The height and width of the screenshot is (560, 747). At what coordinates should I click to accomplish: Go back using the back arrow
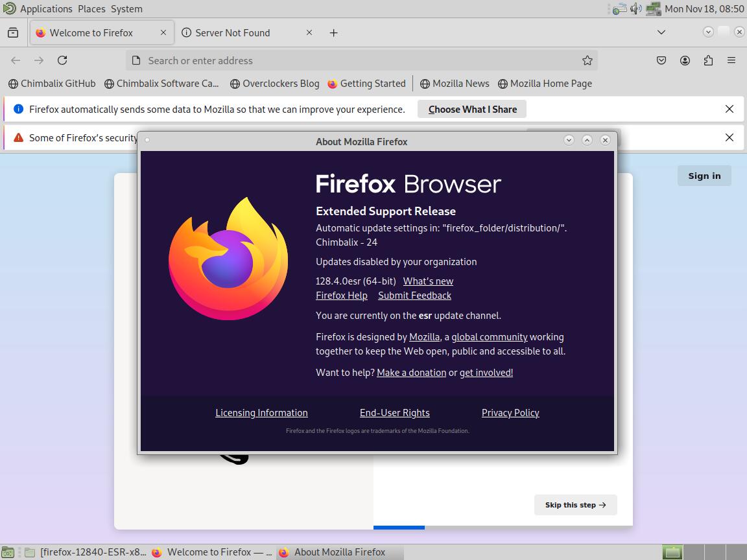point(16,60)
